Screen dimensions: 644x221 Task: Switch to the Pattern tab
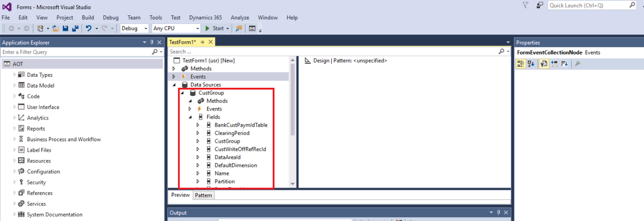pyautogui.click(x=204, y=195)
